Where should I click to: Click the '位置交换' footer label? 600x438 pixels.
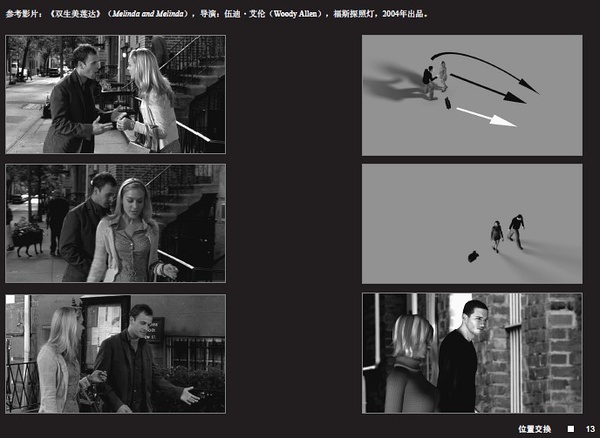tap(535, 429)
